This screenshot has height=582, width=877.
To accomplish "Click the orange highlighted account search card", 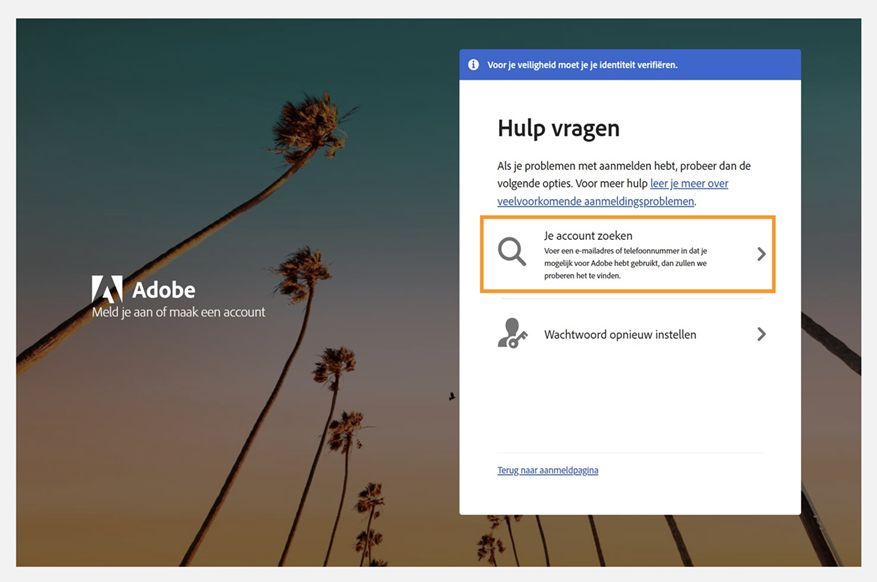I will tap(629, 252).
